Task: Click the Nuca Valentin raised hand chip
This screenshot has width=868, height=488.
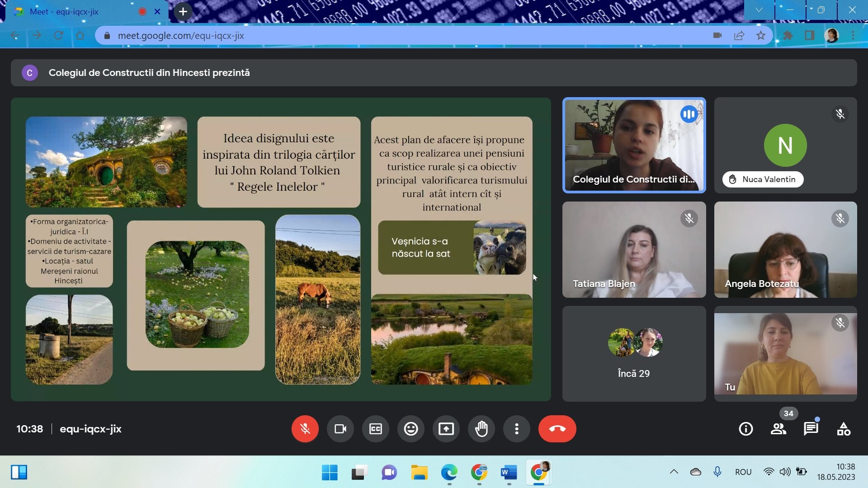Action: coord(763,179)
